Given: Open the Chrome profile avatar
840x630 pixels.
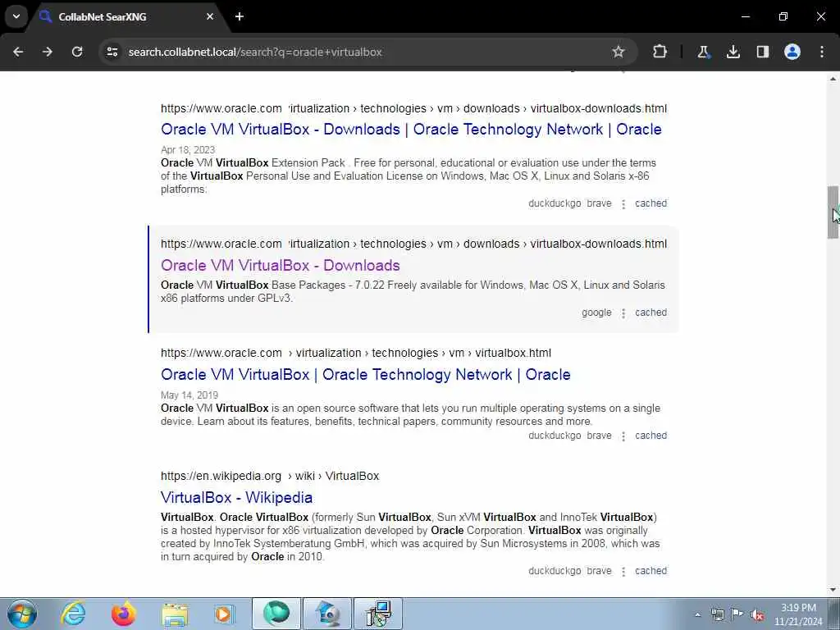Looking at the screenshot, I should click(x=792, y=52).
